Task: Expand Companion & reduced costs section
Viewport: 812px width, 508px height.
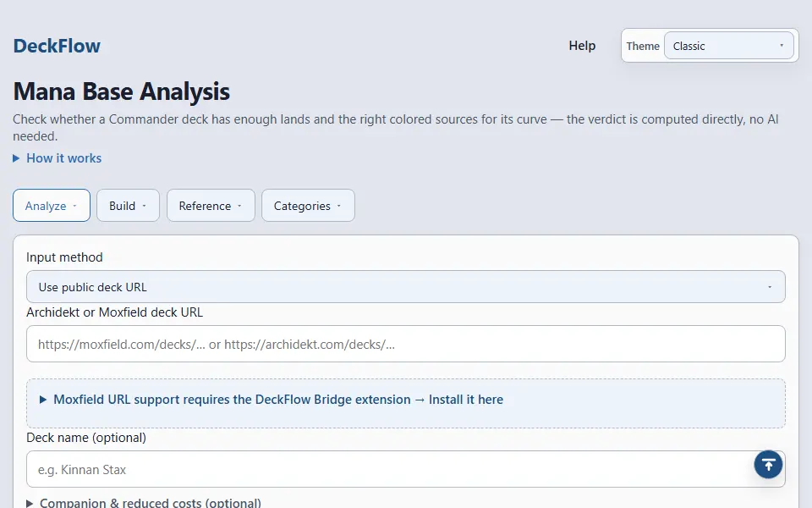Action: (x=144, y=503)
